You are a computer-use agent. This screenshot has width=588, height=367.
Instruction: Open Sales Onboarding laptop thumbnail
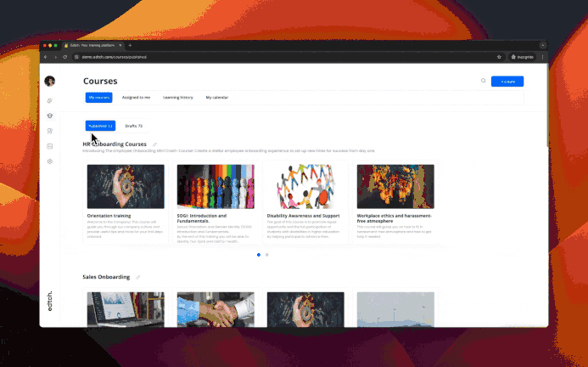point(126,309)
